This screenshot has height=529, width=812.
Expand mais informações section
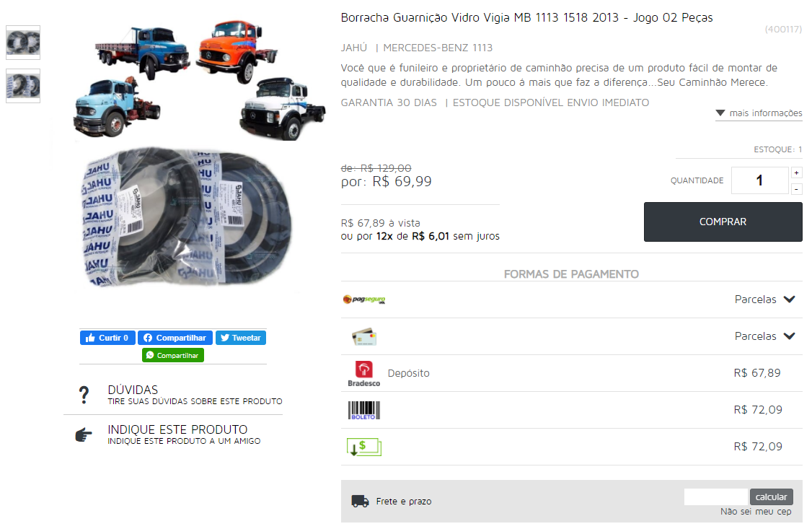coord(759,113)
